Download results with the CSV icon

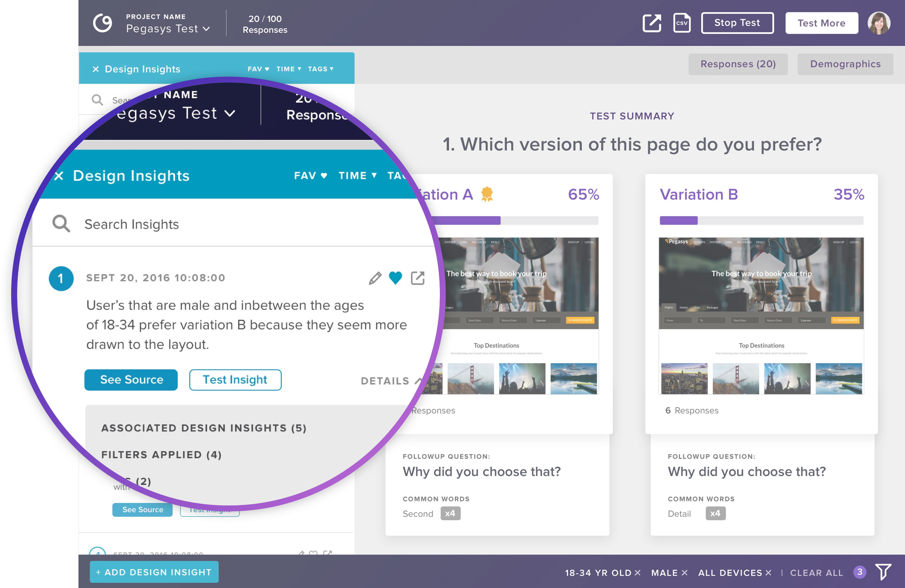pyautogui.click(x=682, y=23)
